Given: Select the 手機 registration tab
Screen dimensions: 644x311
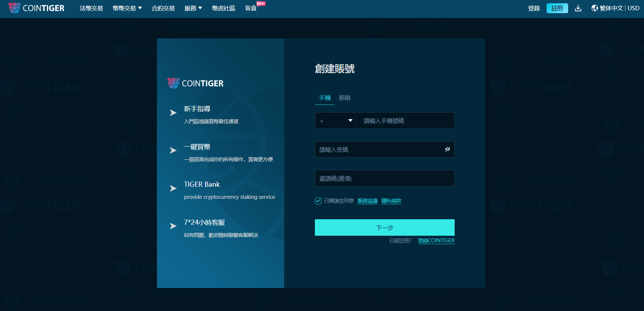Looking at the screenshot, I should (325, 98).
